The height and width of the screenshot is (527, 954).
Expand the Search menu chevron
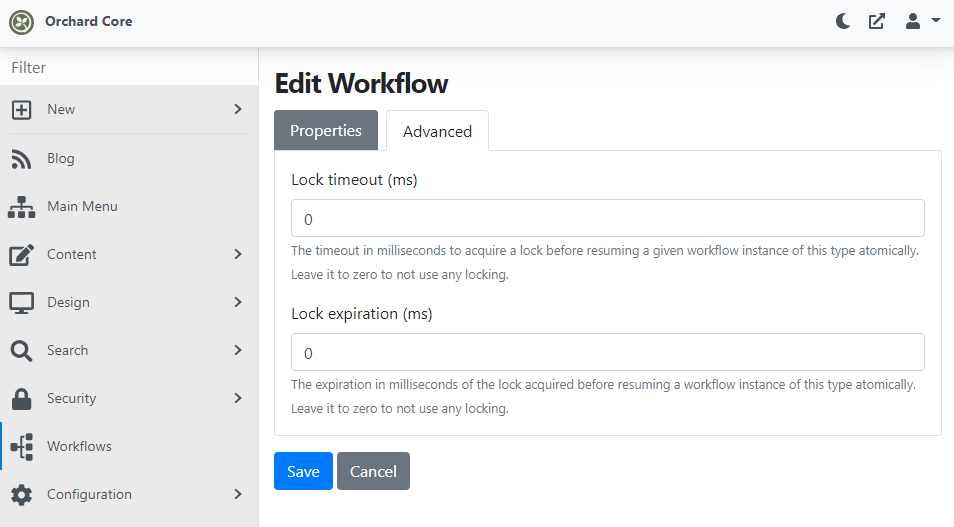238,350
